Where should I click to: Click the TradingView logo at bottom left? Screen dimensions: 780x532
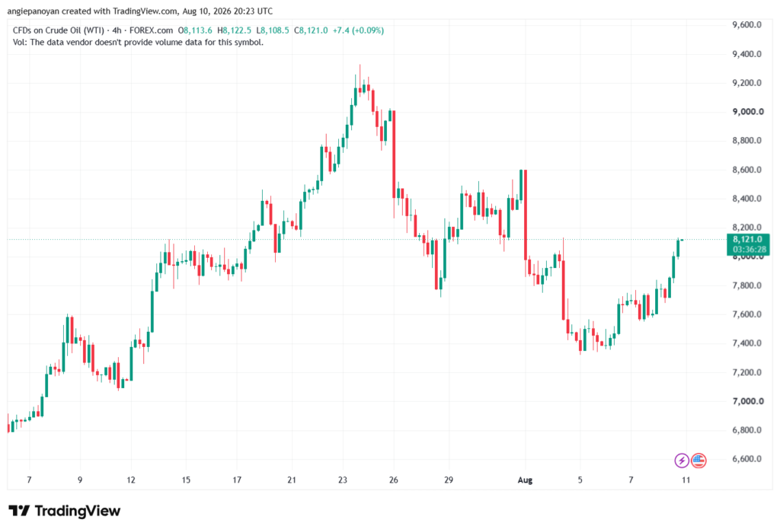click(x=65, y=511)
